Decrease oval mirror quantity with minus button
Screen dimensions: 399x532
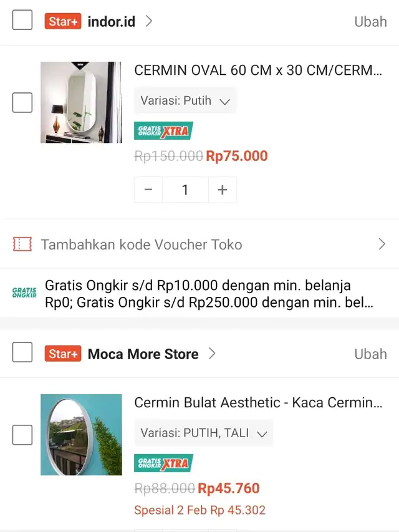coord(148,190)
